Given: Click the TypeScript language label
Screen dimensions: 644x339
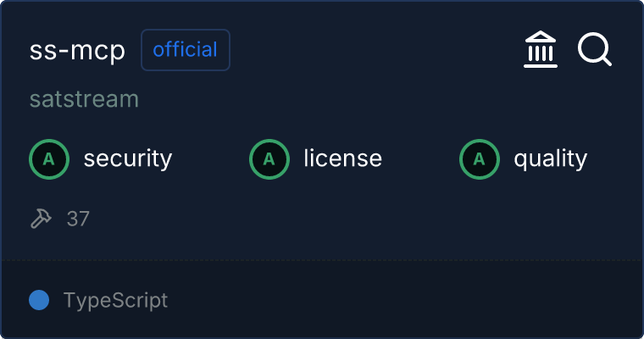Looking at the screenshot, I should (115, 300).
